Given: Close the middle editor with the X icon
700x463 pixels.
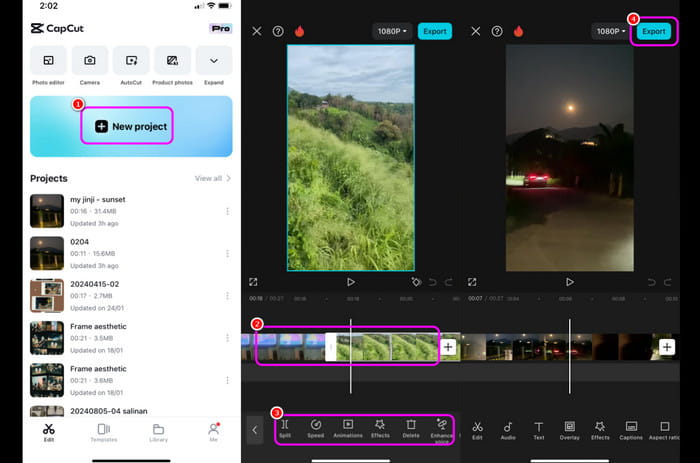Looking at the screenshot, I should pyautogui.click(x=257, y=31).
